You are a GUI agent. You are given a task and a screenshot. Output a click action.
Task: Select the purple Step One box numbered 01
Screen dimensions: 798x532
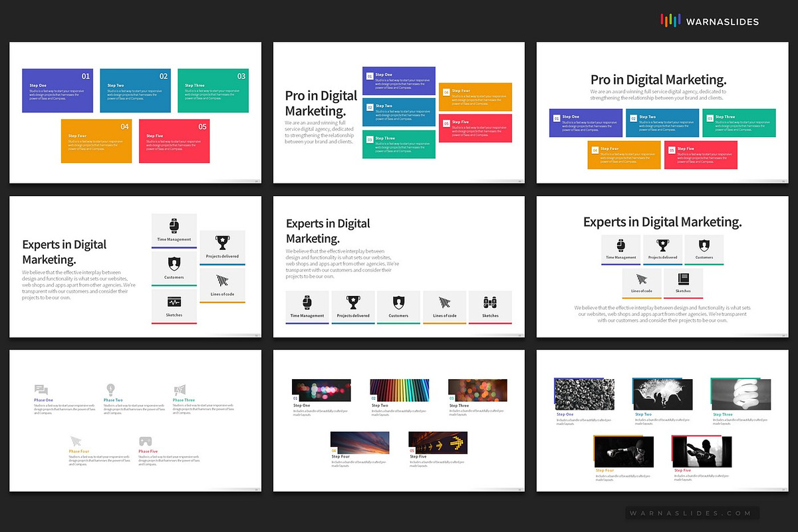(x=57, y=90)
